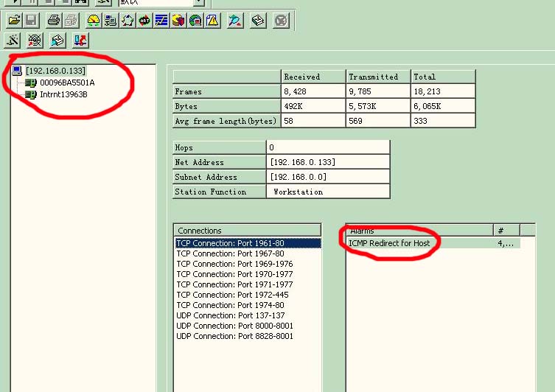Select TCP Connection: Port 1972-445
555x392 pixels.
tap(234, 295)
